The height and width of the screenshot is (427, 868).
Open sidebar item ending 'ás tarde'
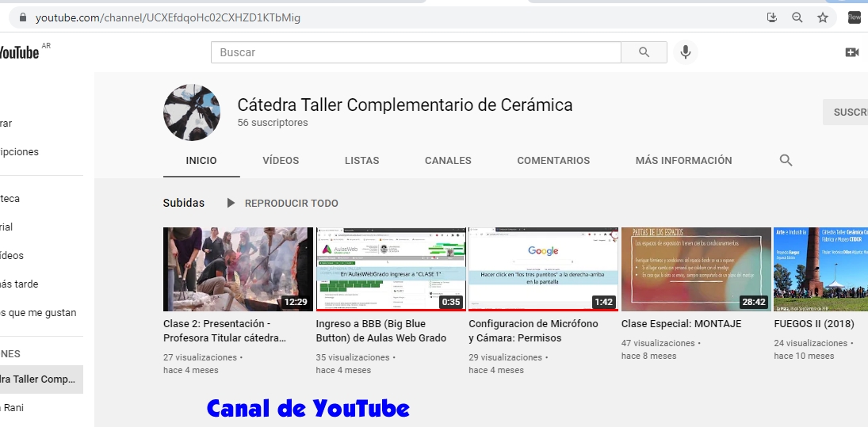pyautogui.click(x=19, y=284)
